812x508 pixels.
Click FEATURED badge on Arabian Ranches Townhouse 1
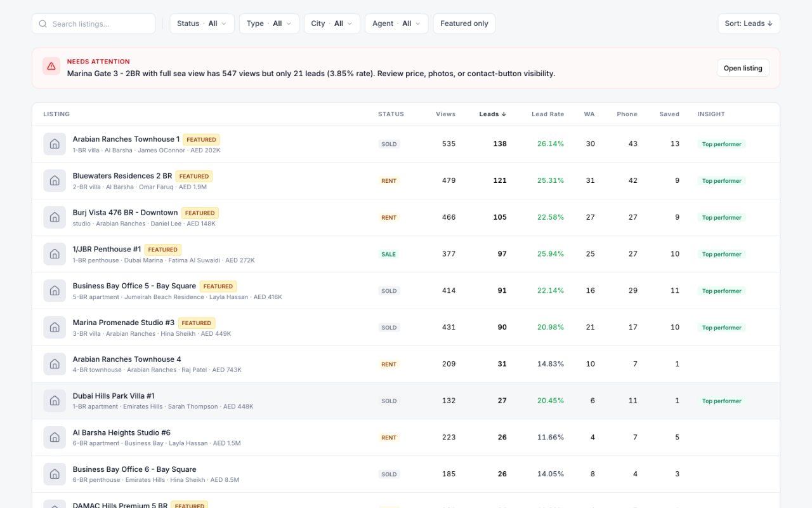[201, 140]
